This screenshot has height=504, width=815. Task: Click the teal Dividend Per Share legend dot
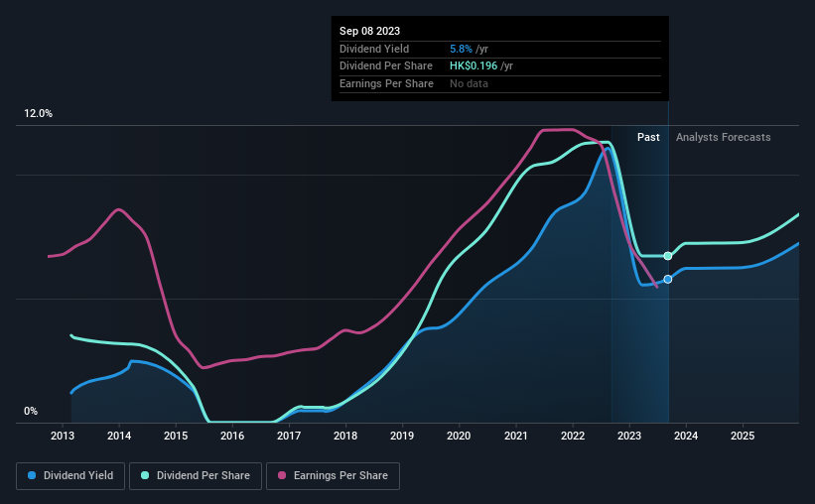[145, 475]
